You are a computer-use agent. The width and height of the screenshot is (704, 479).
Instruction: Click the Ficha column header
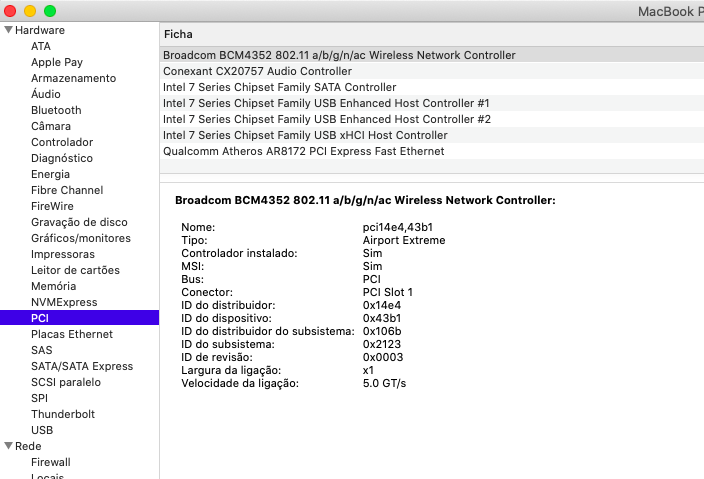tap(178, 34)
